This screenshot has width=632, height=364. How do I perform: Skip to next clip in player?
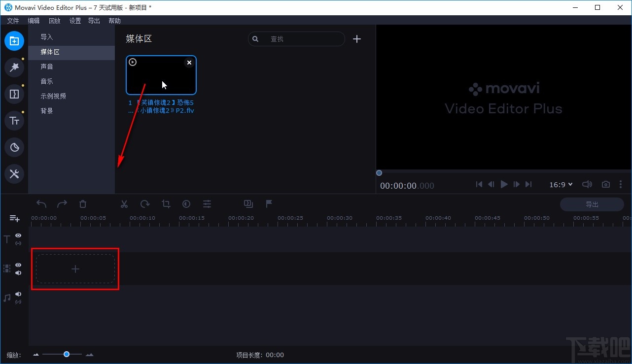coord(528,184)
